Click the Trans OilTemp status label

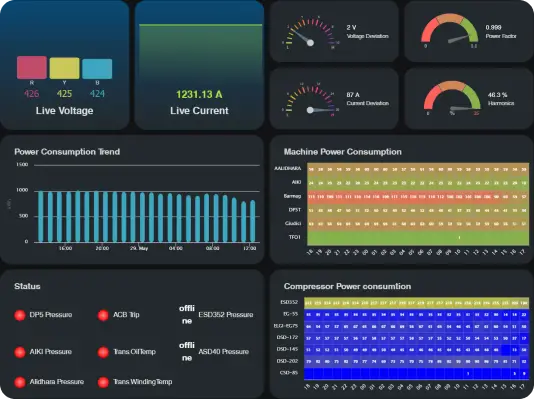[134, 352]
